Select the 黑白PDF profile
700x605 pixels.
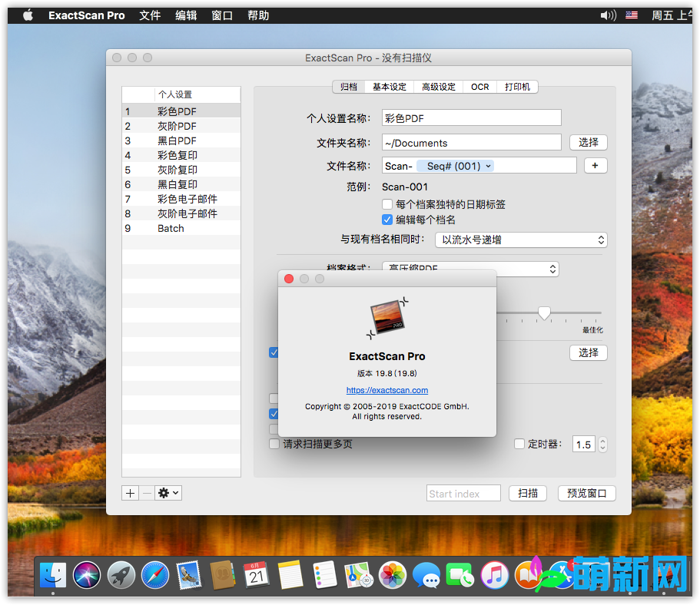click(x=181, y=141)
